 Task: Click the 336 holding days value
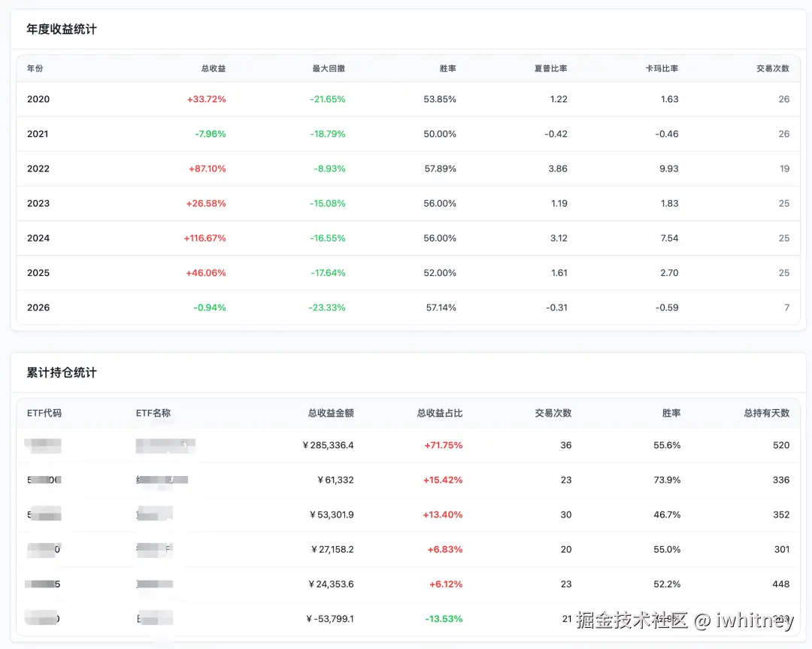point(781,480)
